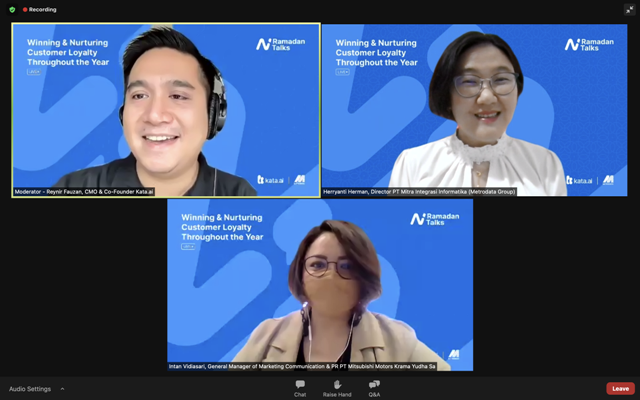This screenshot has height=400, width=640.
Task: Select the Moderator Reynir Fauzan video tile
Action: pos(166,110)
